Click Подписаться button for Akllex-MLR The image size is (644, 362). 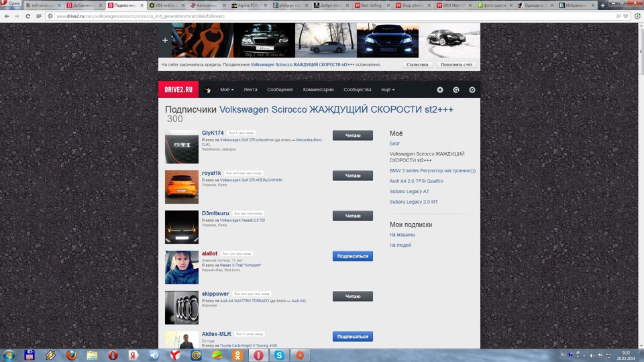click(353, 336)
